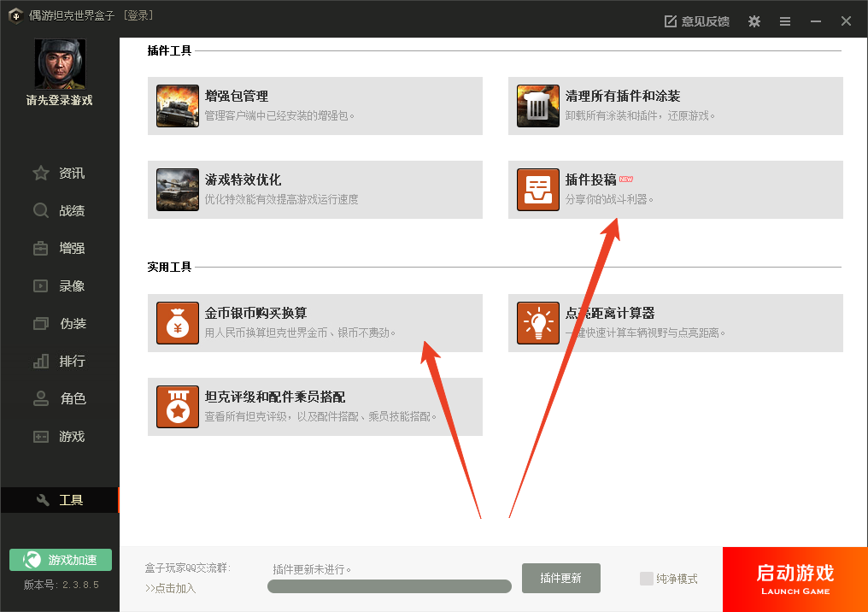Click the 增强包管理 tank icon
Image resolution: width=868 pixels, height=612 pixels.
(178, 106)
